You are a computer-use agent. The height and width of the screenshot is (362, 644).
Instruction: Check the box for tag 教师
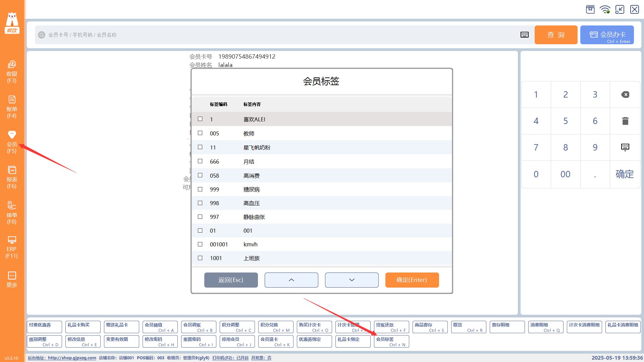(200, 133)
